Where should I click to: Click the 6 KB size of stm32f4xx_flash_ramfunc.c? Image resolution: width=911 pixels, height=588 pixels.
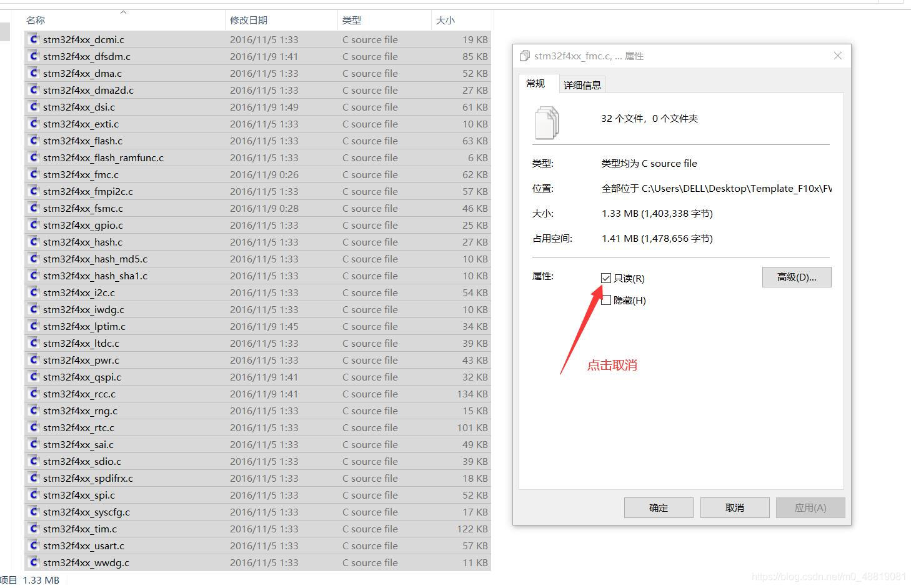478,157
